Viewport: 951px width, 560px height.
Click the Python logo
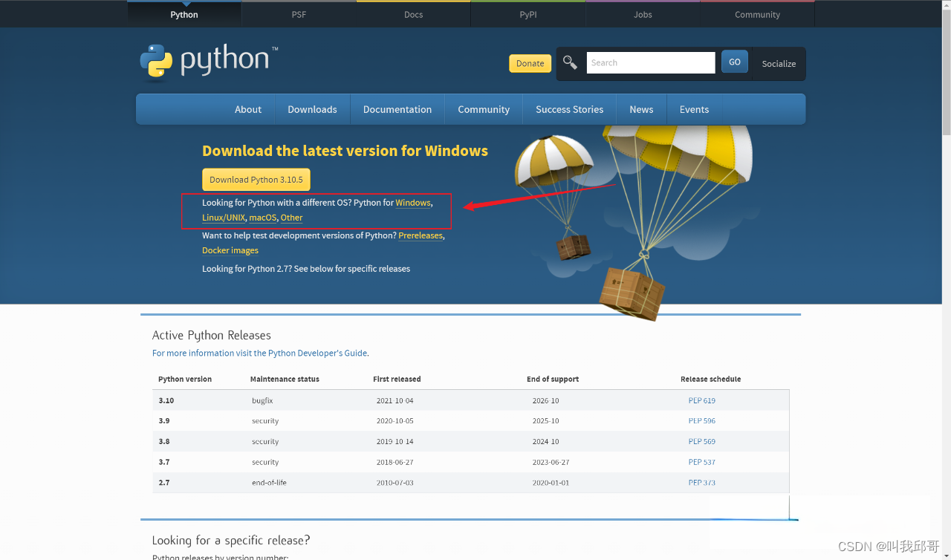(209, 61)
